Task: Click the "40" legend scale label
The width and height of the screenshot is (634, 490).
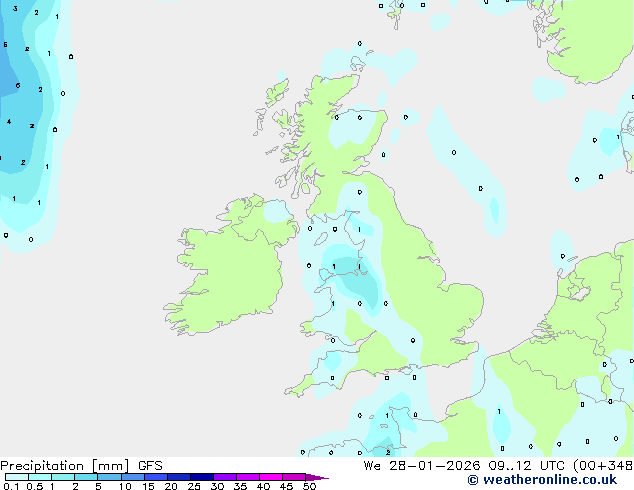Action: [263, 486]
